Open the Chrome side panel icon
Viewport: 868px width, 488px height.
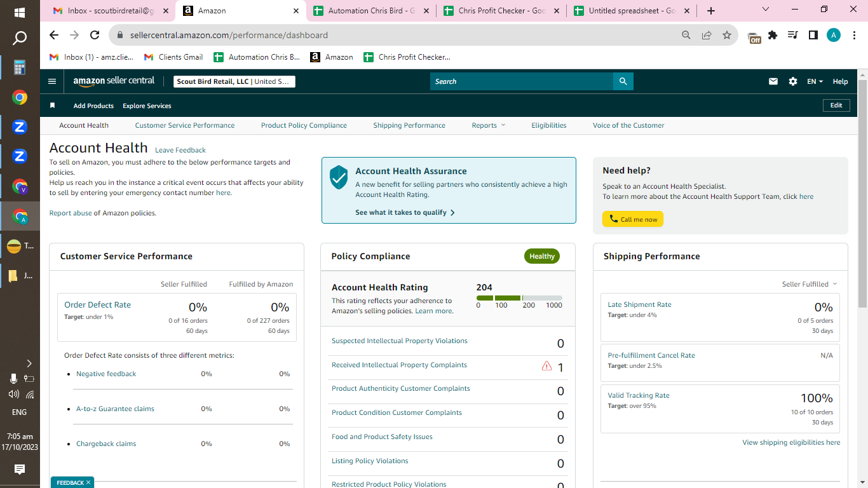click(x=813, y=36)
